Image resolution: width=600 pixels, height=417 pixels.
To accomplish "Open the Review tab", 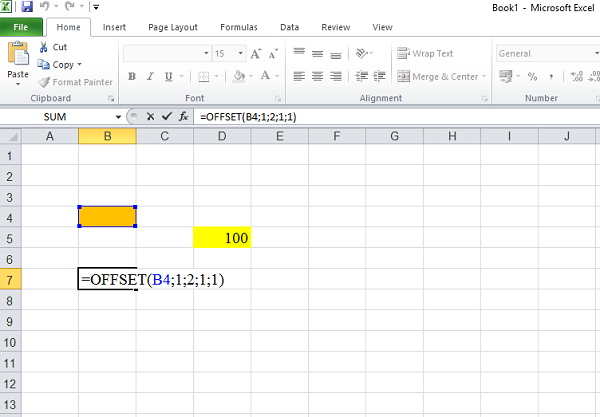I will coord(336,27).
